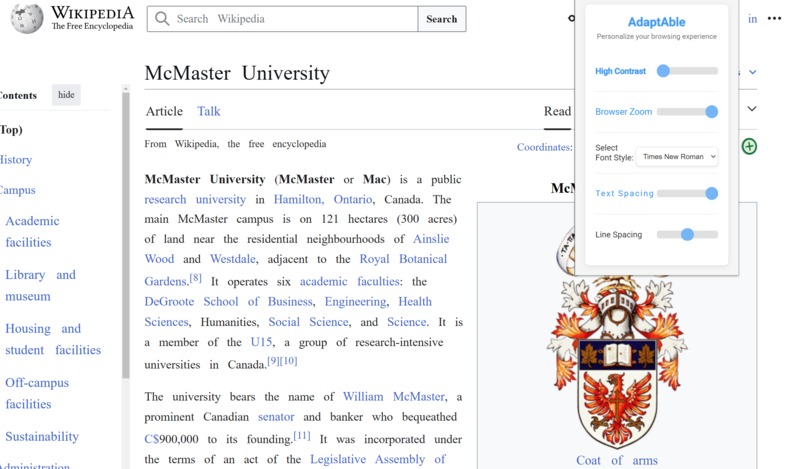The width and height of the screenshot is (806, 469).
Task: Adjust the Line Spacing slider
Action: click(687, 234)
